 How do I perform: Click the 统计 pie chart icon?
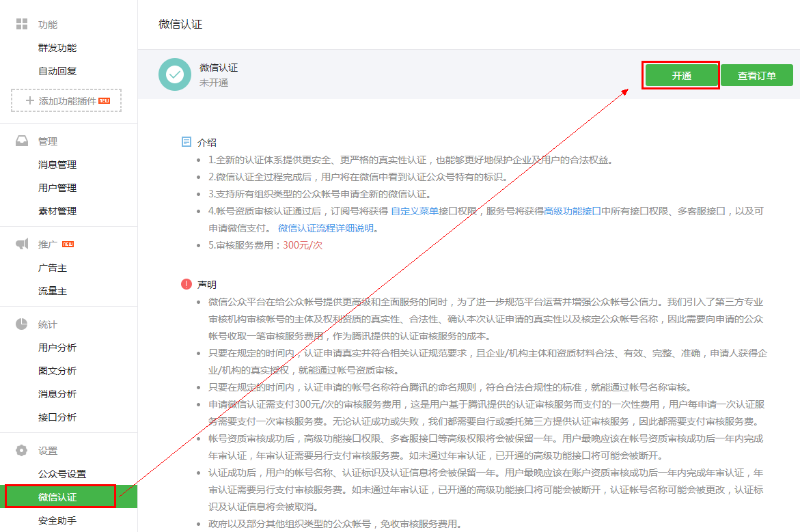click(22, 324)
